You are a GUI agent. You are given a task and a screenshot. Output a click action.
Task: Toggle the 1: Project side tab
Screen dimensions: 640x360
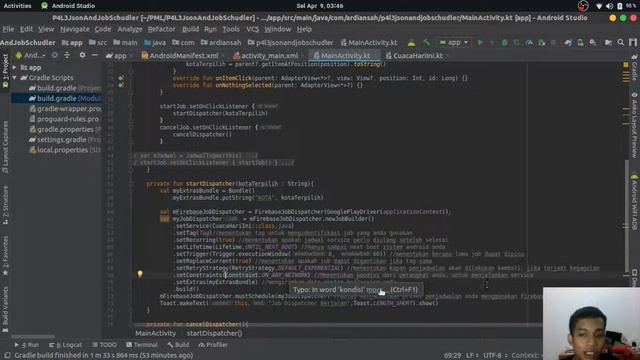tap(5, 71)
